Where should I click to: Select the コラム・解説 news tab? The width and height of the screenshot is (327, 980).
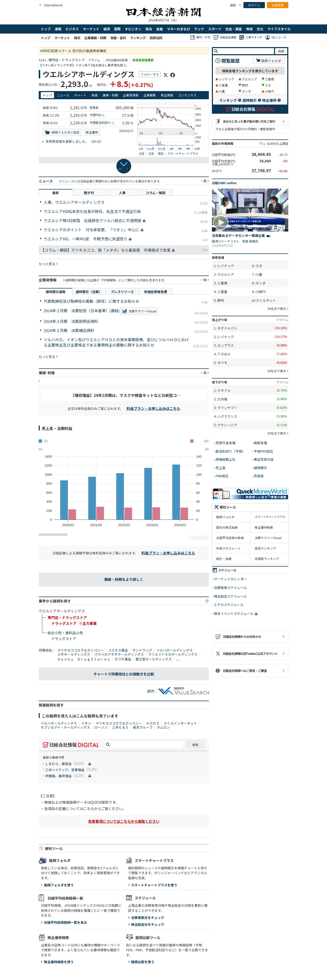[x=156, y=193]
